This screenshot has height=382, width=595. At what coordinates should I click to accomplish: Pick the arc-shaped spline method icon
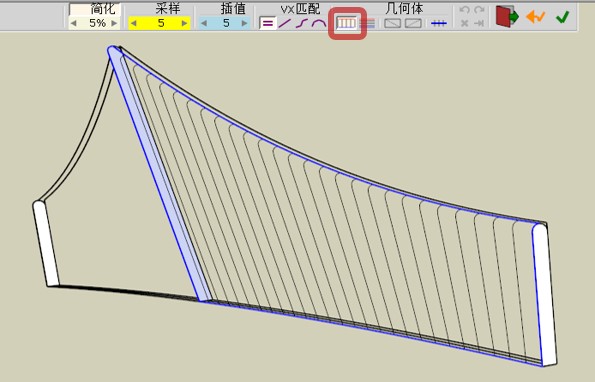tap(319, 23)
